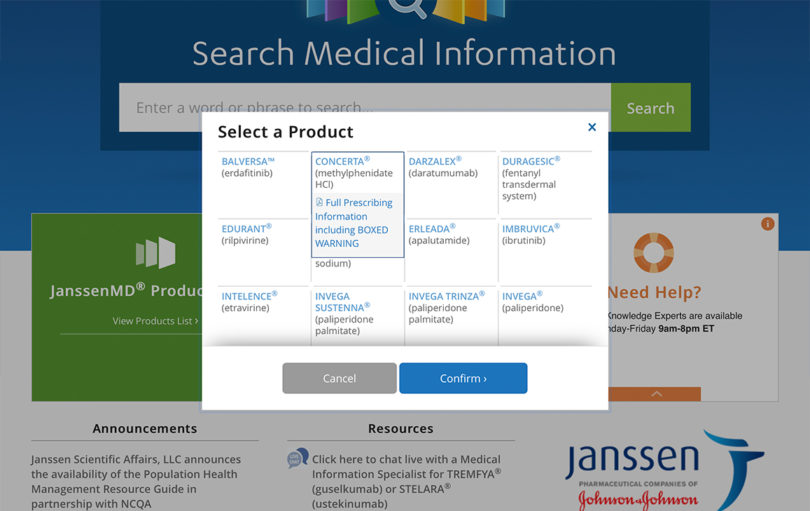Click the orange lifebuoy help icon
The width and height of the screenshot is (810, 511).
pyautogui.click(x=653, y=253)
